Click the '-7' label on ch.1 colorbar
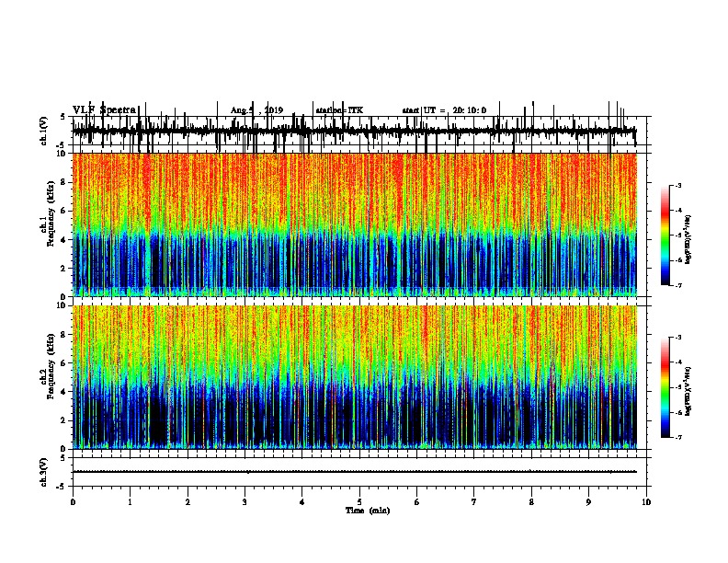The height and width of the screenshot is (563, 728). click(x=678, y=285)
